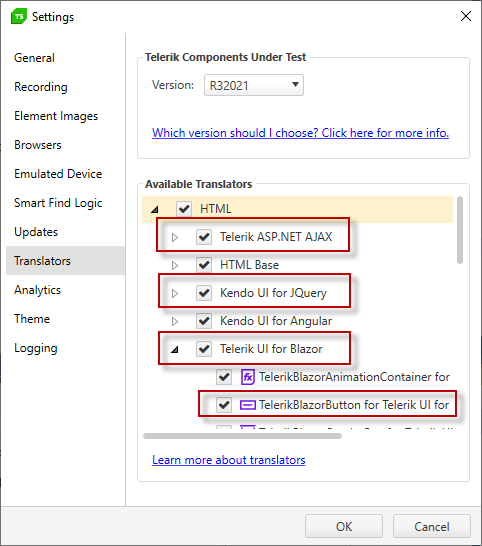Viewport: 482px width, 546px height.
Task: Uncheck the TelerikBlazorButton translator checkbox
Action: 224,405
